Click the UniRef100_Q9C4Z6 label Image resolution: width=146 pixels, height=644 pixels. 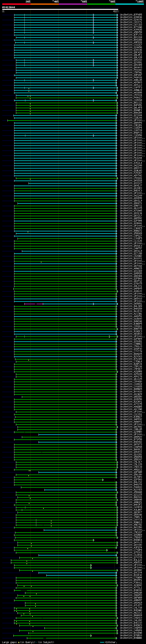131,53
